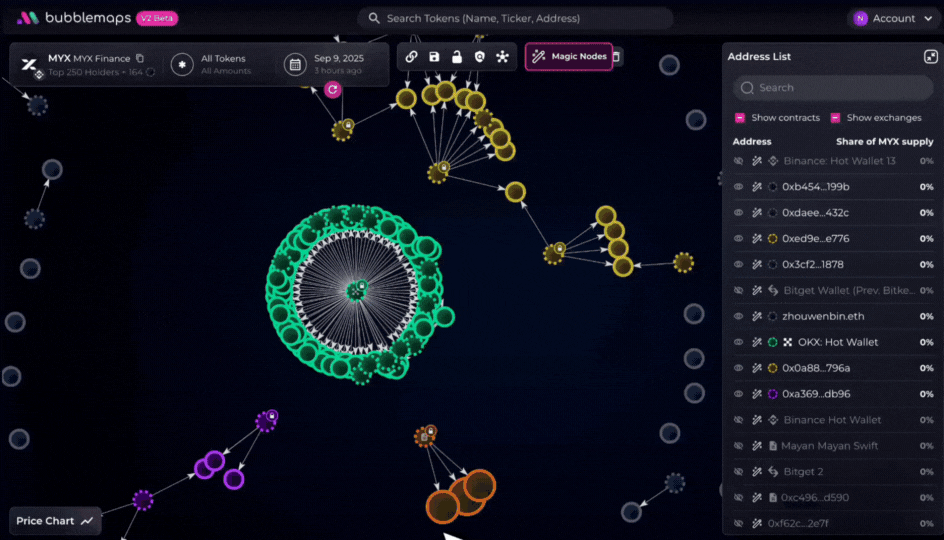Hide the 0xb454...199b address
The height and width of the screenshot is (540, 944).
point(738,187)
